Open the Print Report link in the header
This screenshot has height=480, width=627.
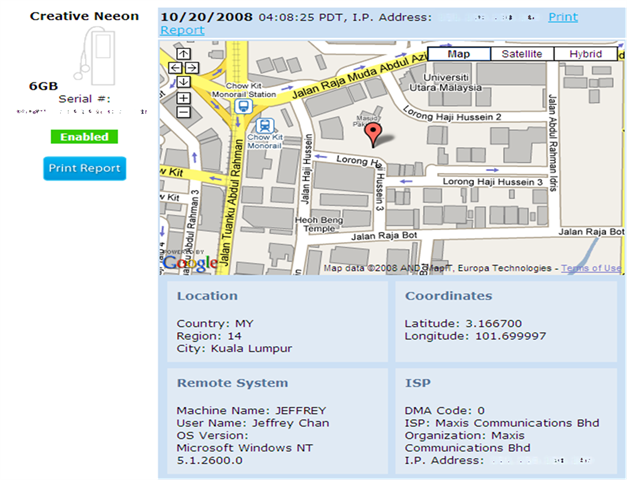click(x=563, y=17)
